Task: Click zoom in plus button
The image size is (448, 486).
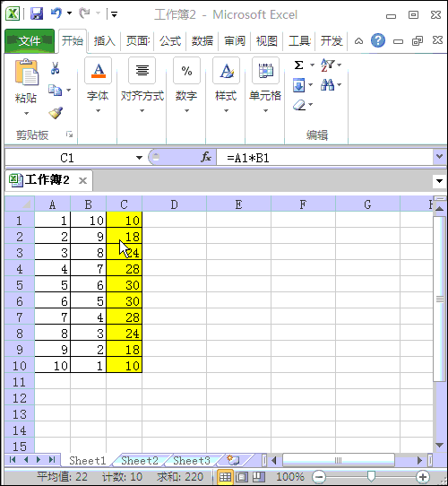Action: click(x=423, y=476)
